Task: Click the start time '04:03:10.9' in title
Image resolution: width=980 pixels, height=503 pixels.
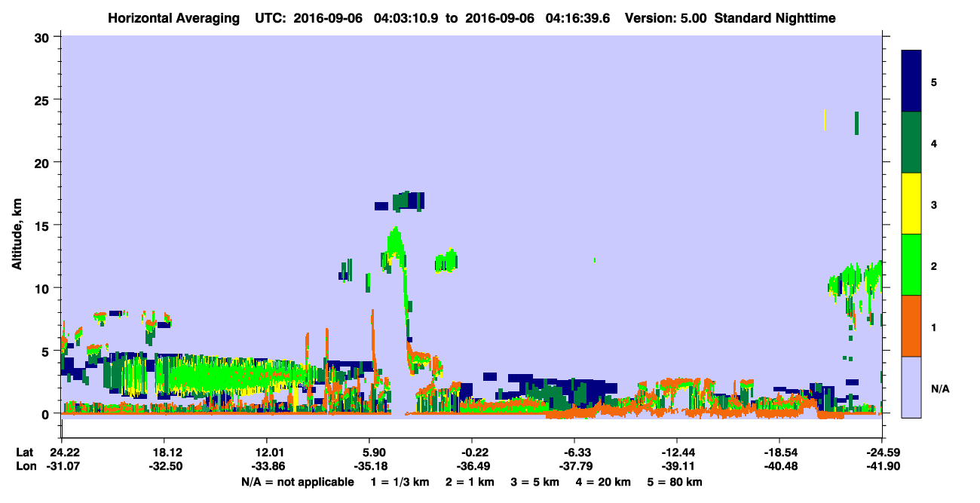Action: click(x=406, y=18)
